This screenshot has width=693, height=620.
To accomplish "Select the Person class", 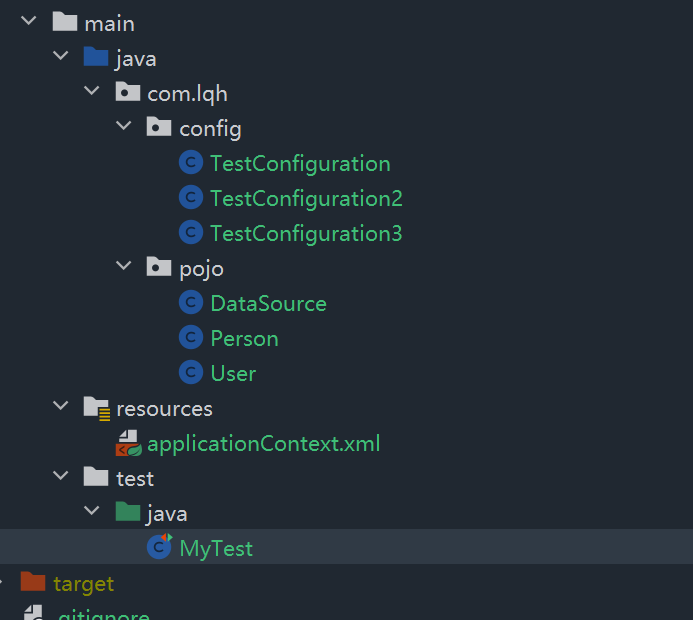I will (244, 339).
